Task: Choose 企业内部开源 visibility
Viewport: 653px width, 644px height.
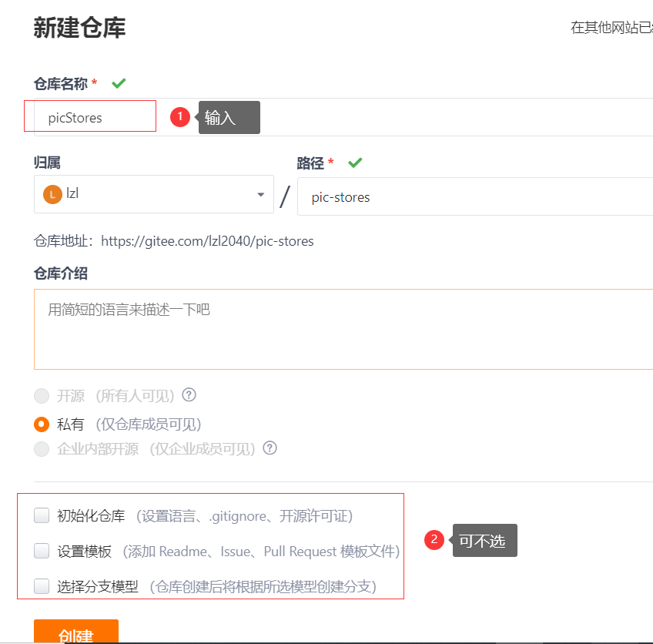Action: pos(42,448)
